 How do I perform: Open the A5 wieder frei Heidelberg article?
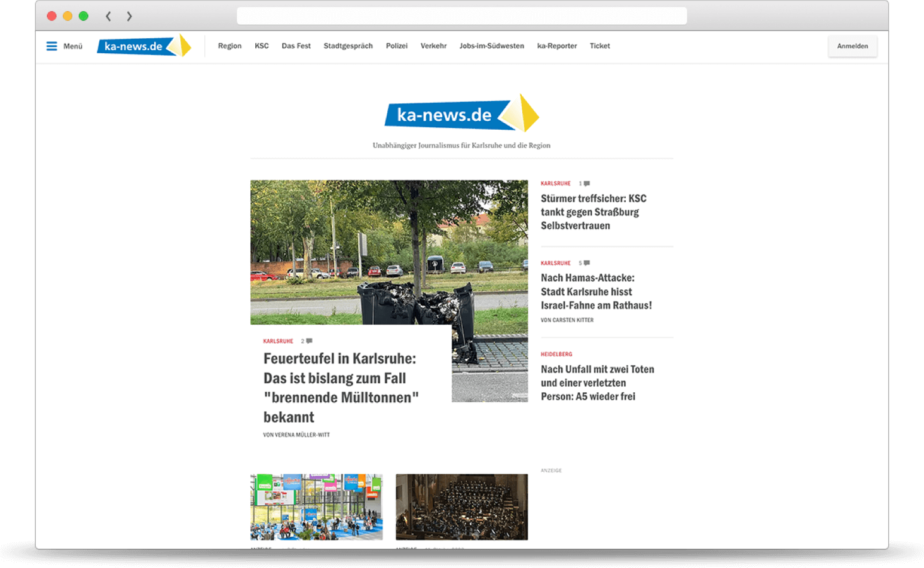pyautogui.click(x=597, y=382)
